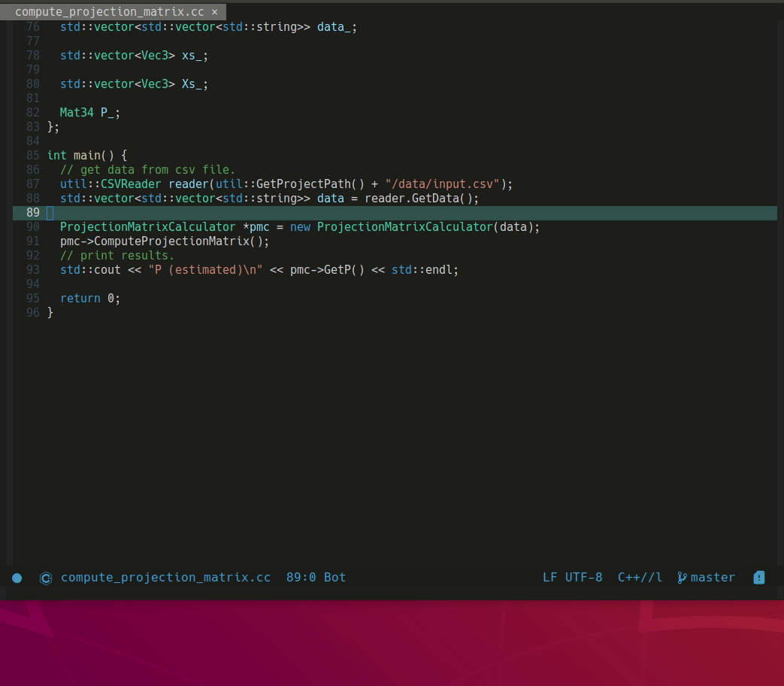Close the compute_projection_matrix.cc tab with its ×
This screenshot has height=686, width=784.
click(214, 11)
